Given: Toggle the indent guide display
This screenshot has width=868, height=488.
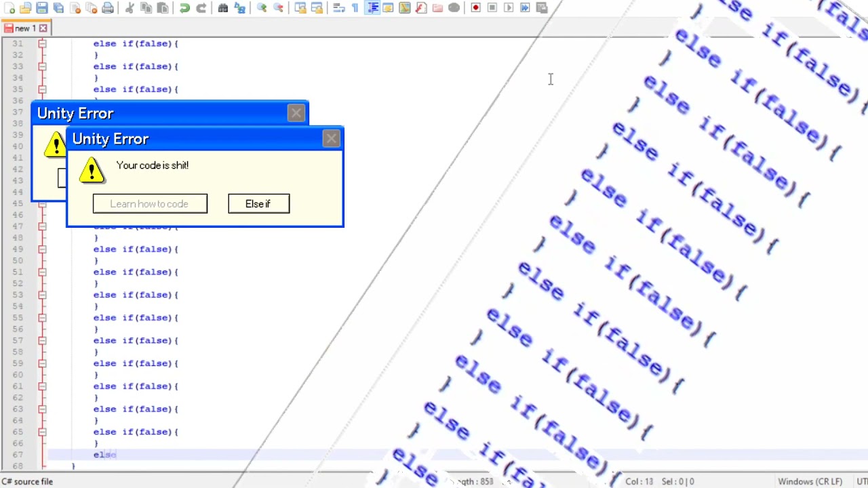Looking at the screenshot, I should click(x=373, y=8).
